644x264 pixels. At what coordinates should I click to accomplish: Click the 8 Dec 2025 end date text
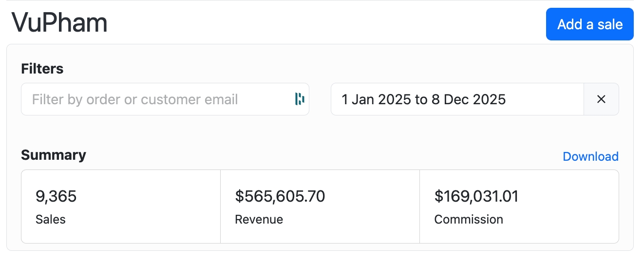pos(468,99)
